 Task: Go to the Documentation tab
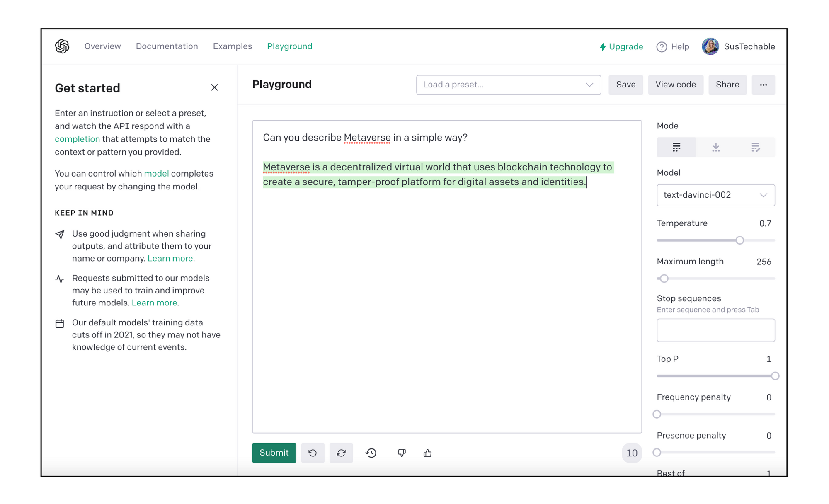(x=167, y=46)
